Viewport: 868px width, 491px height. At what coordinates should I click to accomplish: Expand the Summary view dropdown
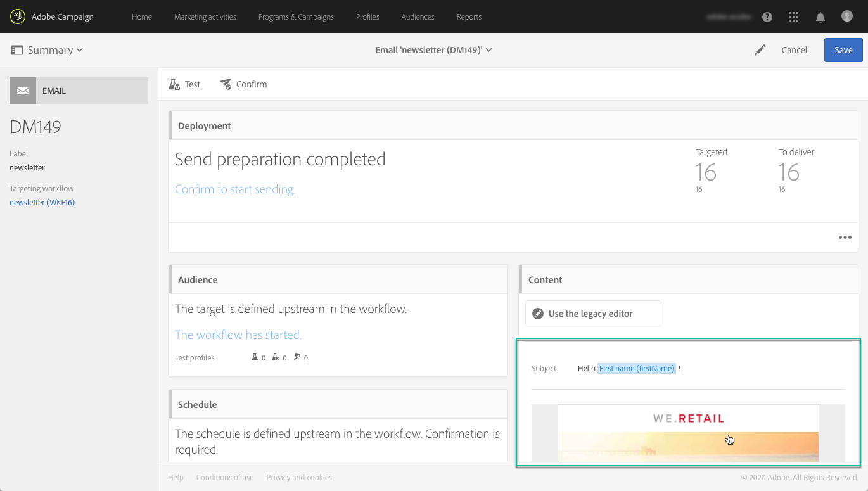coord(48,50)
